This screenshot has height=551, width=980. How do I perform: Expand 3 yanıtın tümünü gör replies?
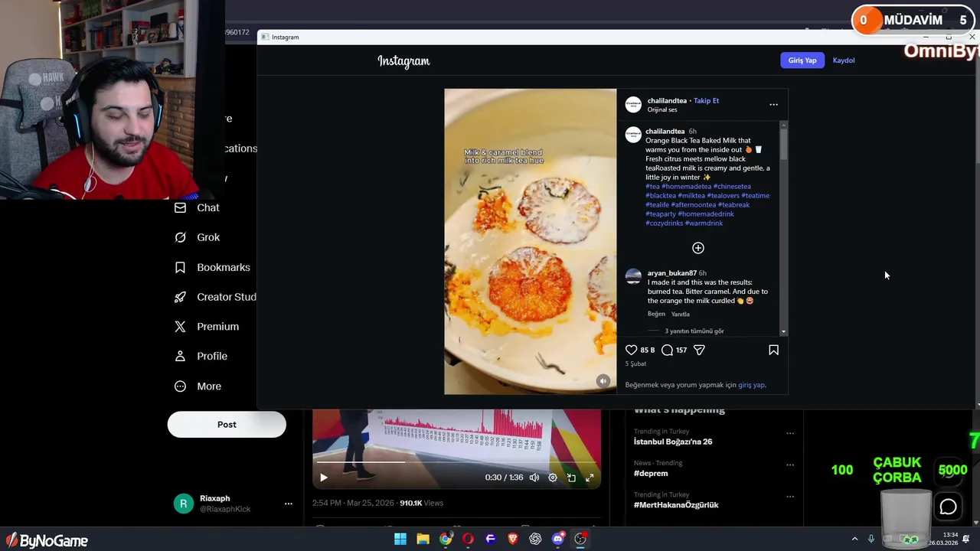click(x=694, y=331)
